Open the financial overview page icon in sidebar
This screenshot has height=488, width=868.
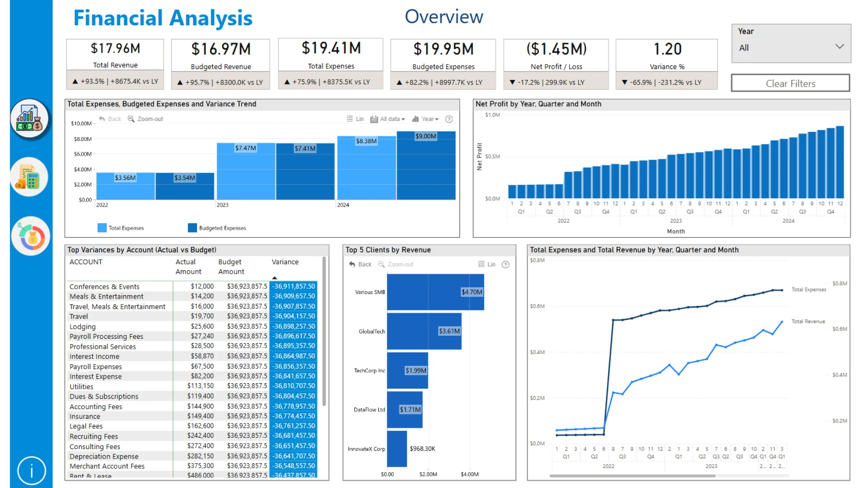[x=30, y=119]
